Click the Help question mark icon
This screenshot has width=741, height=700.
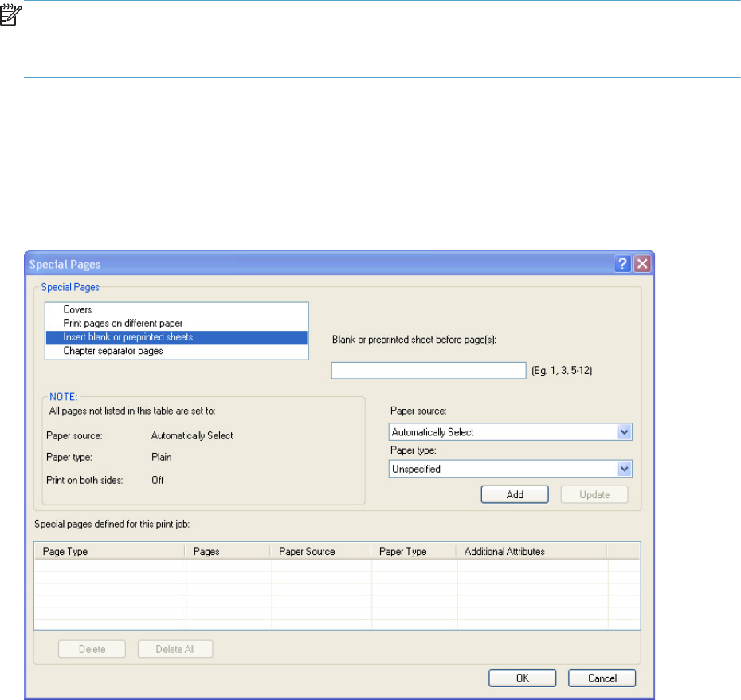tap(623, 264)
